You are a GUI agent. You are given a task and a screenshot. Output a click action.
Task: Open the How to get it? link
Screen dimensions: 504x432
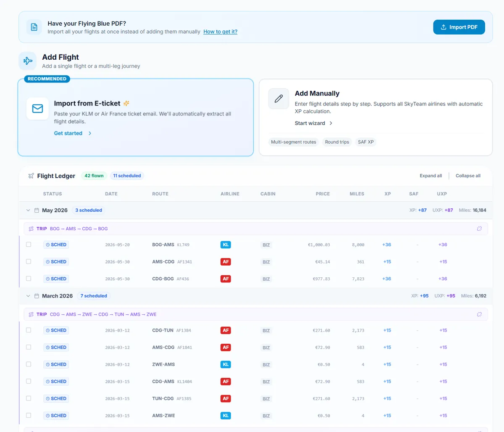pos(220,32)
